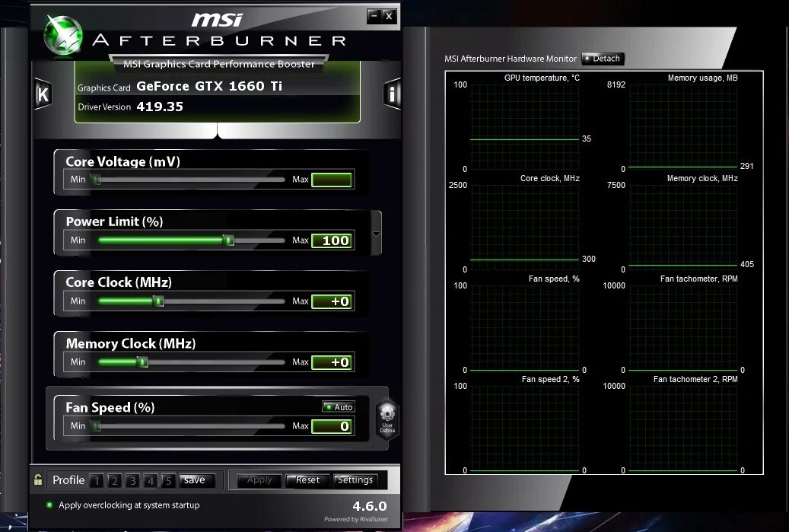
Task: Click the Memory Clock value field
Action: (x=332, y=362)
